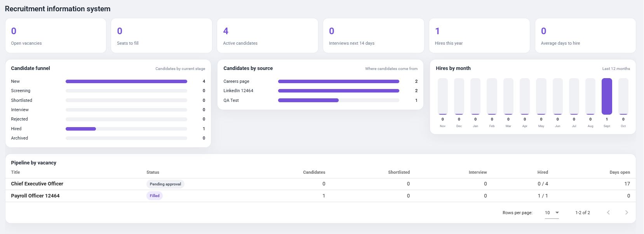Click the New stage funnel bar
This screenshot has width=644, height=234.
126,81
